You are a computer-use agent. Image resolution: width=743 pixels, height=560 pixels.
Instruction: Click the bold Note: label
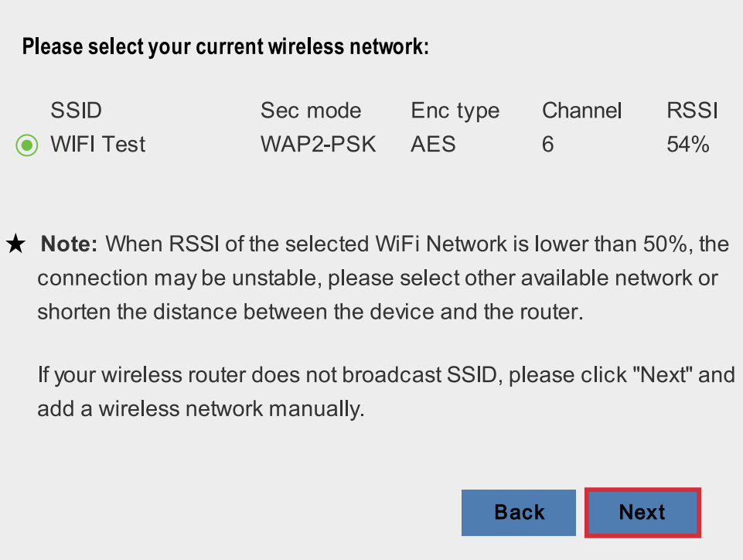tap(69, 244)
